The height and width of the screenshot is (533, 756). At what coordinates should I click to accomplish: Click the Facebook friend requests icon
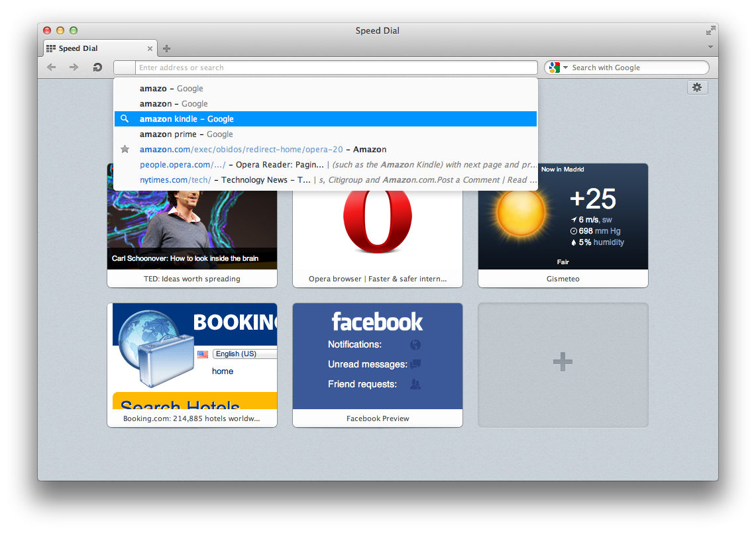pyautogui.click(x=415, y=383)
